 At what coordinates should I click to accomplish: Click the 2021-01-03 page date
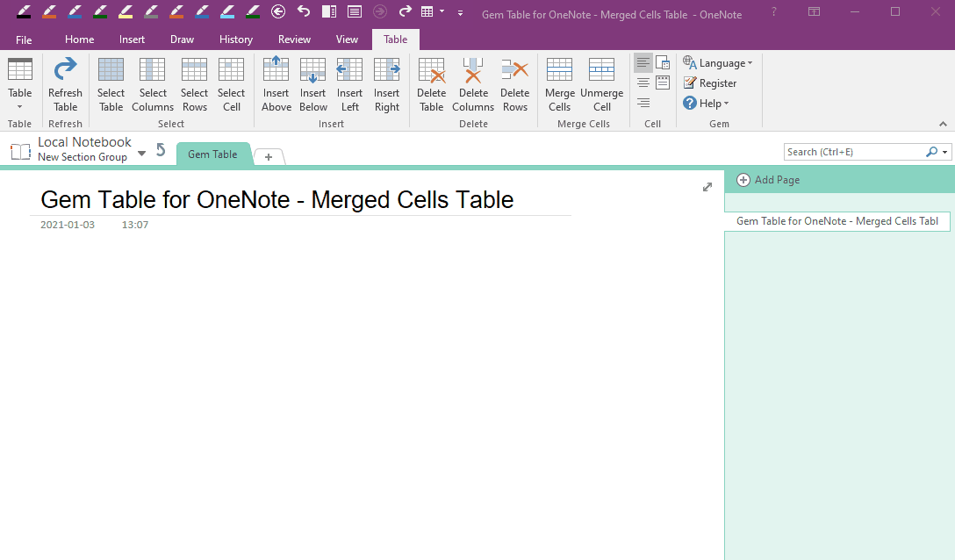tap(68, 225)
